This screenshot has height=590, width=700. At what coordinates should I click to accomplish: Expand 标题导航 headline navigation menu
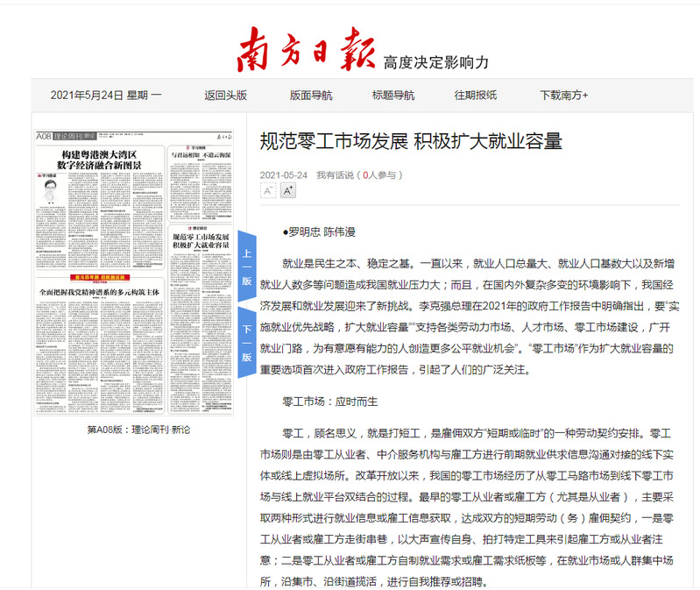point(393,96)
